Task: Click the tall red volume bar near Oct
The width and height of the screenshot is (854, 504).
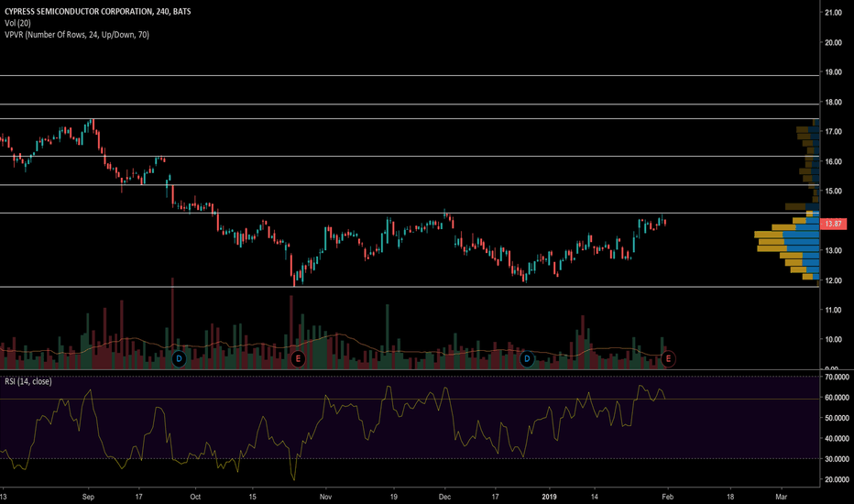Action: (x=172, y=323)
